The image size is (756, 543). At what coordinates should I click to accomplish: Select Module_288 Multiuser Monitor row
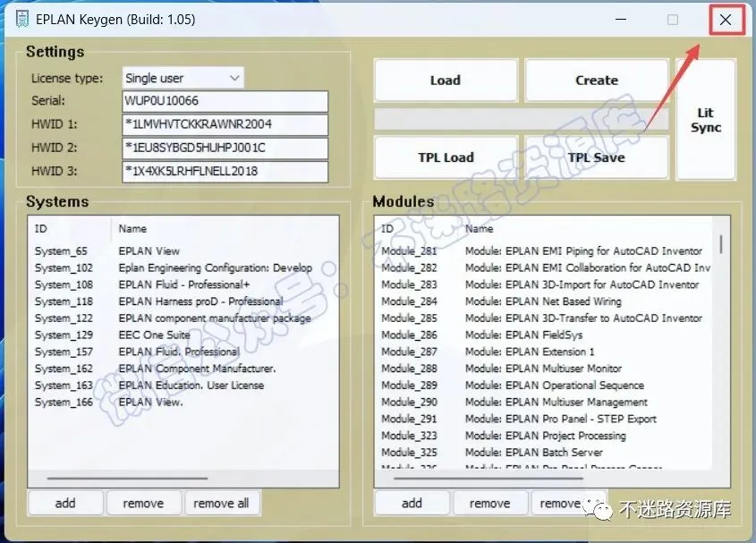(x=544, y=369)
